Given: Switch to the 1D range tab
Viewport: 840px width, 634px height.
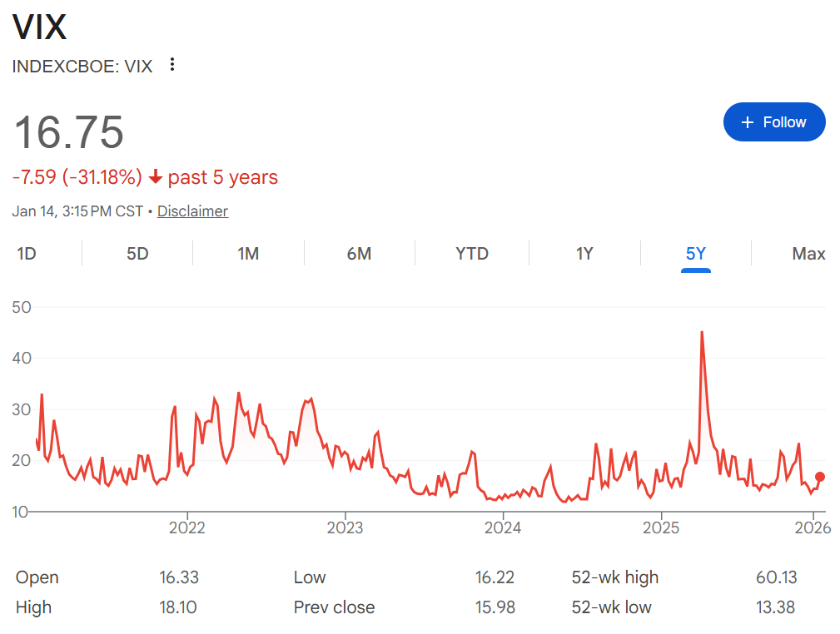Looking at the screenshot, I should click(27, 254).
